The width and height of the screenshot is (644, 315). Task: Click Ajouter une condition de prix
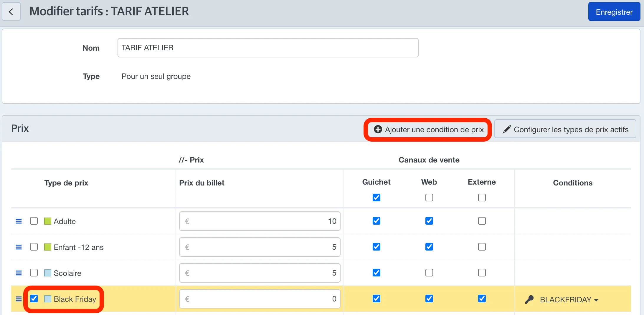pyautogui.click(x=428, y=130)
